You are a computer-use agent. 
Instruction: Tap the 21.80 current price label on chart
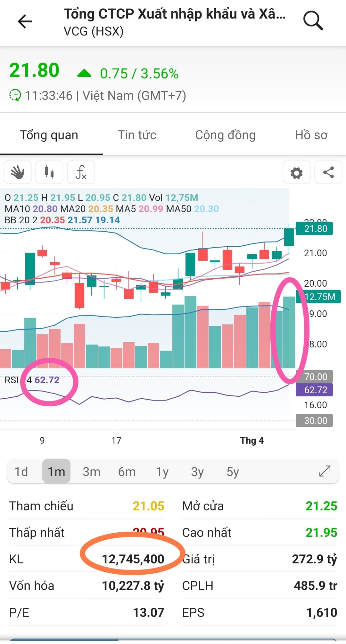[x=315, y=229]
